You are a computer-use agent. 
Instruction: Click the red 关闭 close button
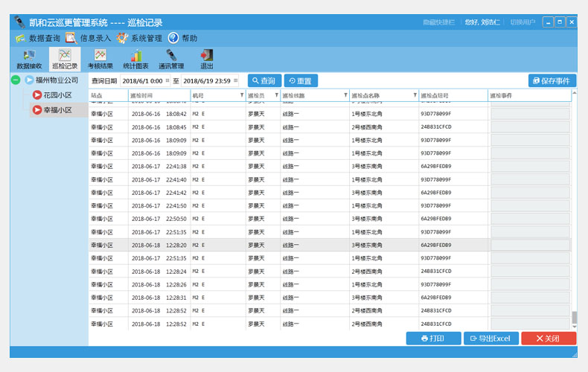[549, 339]
